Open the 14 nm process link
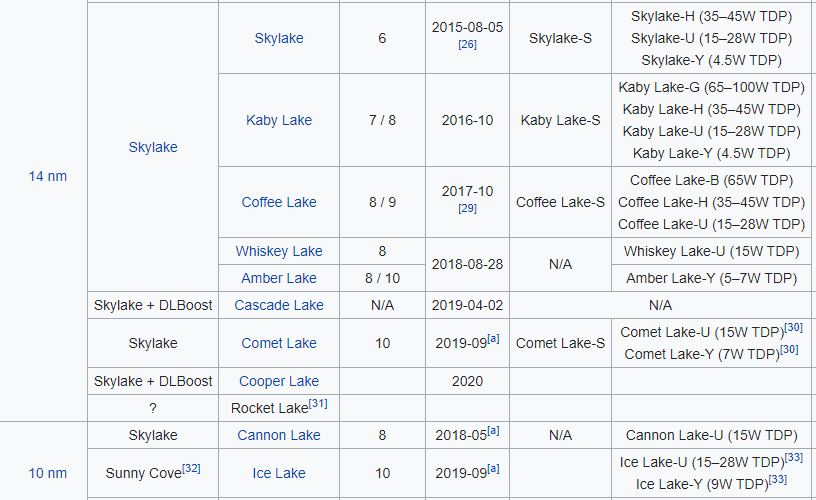The width and height of the screenshot is (816, 500). 47,176
